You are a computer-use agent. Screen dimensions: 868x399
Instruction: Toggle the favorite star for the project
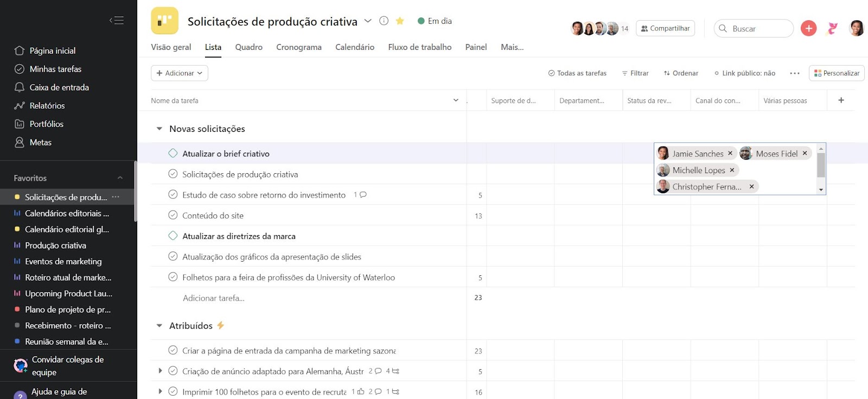tap(400, 21)
